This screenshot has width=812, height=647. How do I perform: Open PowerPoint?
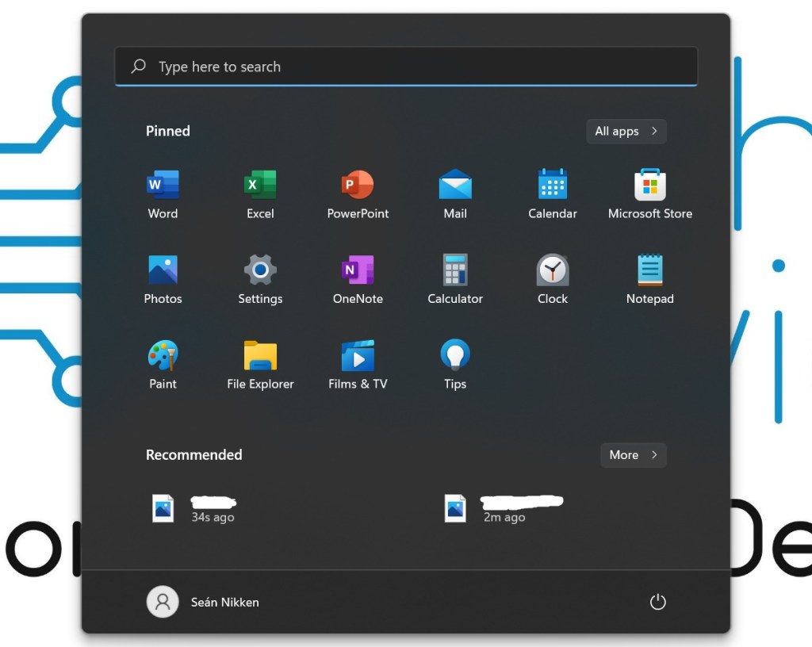pyautogui.click(x=357, y=190)
